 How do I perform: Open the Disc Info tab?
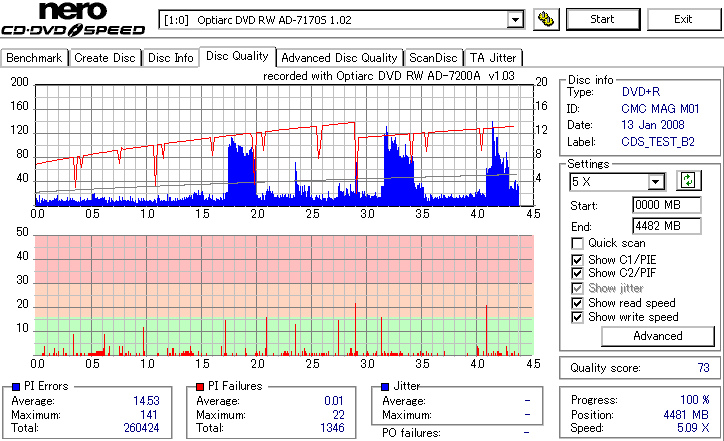(x=170, y=58)
